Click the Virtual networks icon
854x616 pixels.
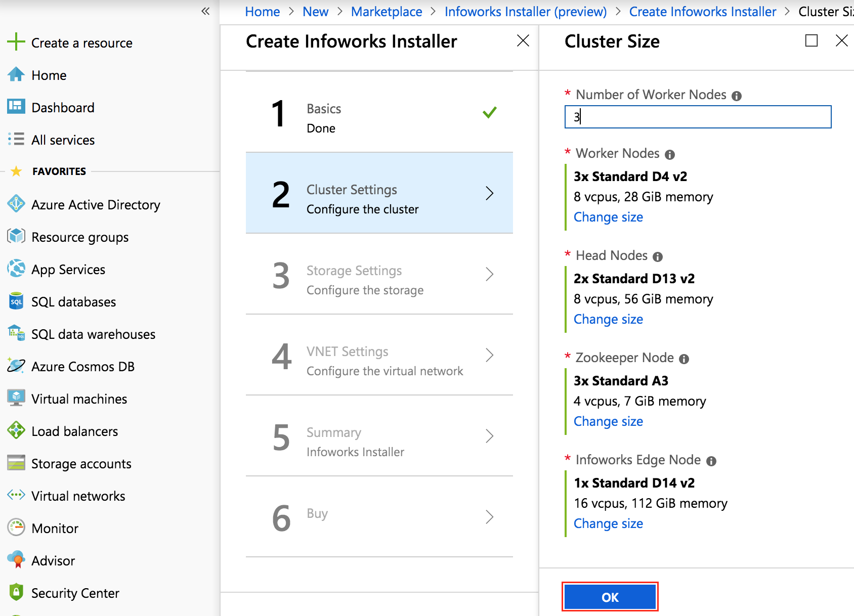click(x=16, y=495)
